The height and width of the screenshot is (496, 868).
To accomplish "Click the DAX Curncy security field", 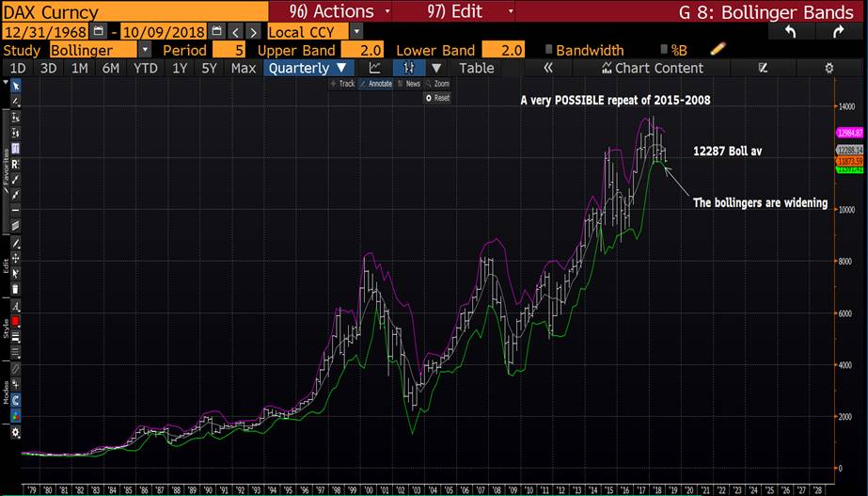I will pos(134,11).
